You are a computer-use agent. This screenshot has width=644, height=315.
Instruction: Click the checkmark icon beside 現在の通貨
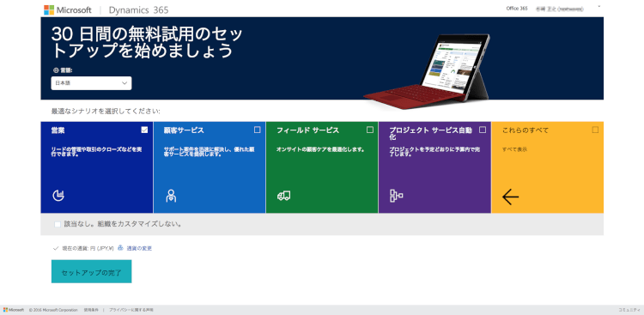(x=56, y=248)
